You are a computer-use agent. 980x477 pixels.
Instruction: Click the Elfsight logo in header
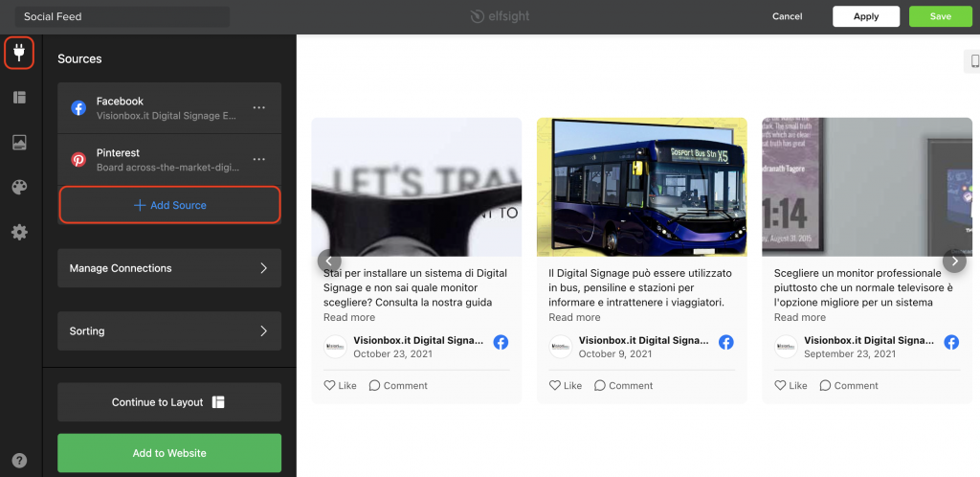500,16
